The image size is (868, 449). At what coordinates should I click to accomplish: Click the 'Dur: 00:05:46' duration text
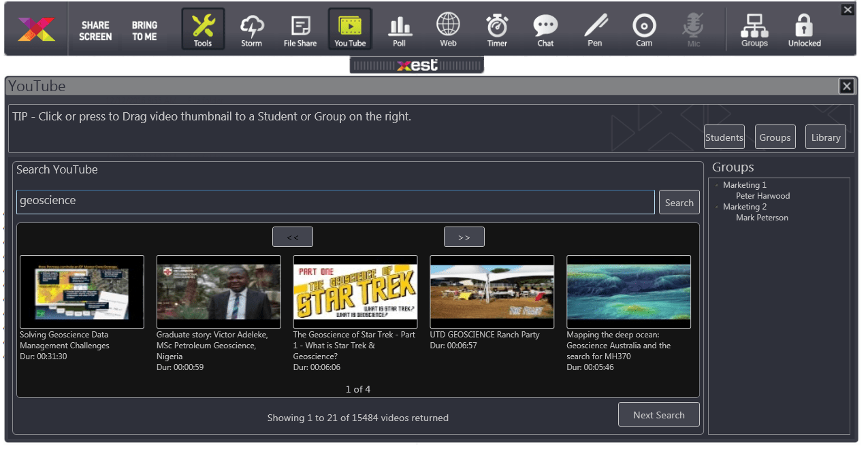tap(591, 367)
